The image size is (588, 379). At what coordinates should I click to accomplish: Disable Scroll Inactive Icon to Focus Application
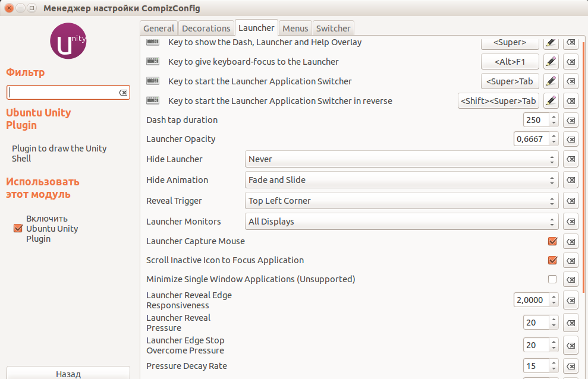click(x=552, y=260)
